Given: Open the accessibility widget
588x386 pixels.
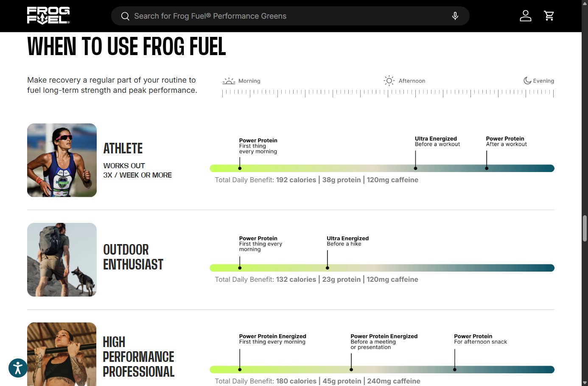Looking at the screenshot, I should pos(18,368).
